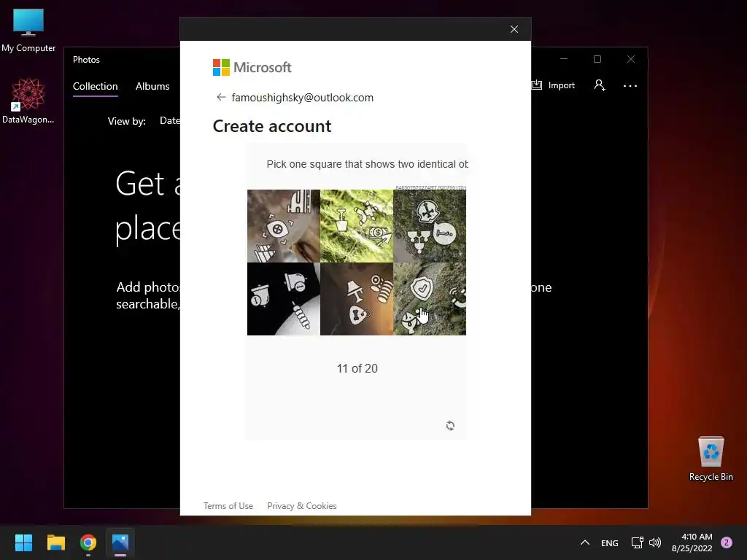Pick the square with lamp and coins
Screen dimensions: 747x560
tap(357, 299)
